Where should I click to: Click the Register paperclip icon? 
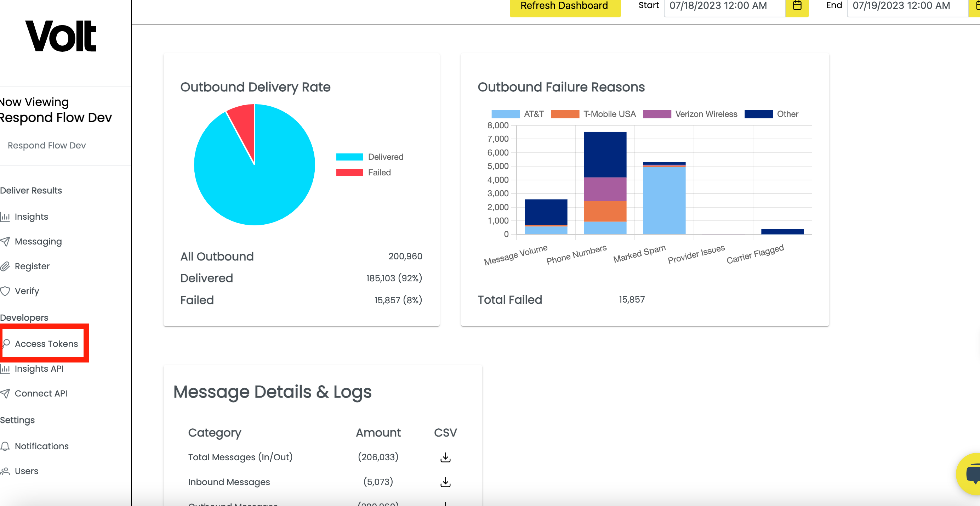pyautogui.click(x=5, y=266)
